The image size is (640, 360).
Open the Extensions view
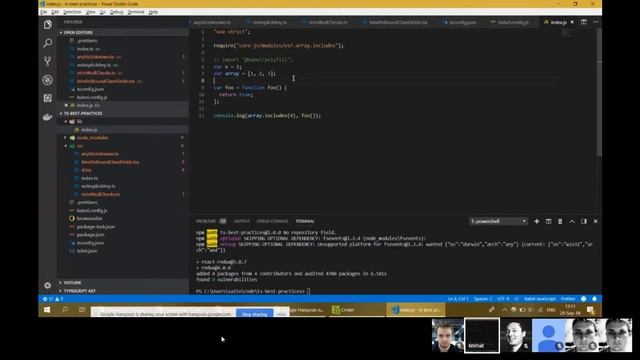point(47,98)
